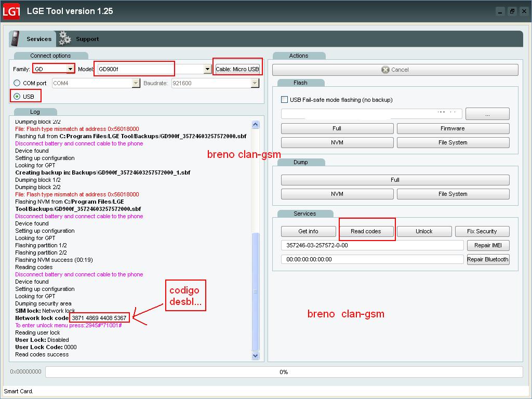The height and width of the screenshot is (399, 532).
Task: Click the Repair Bluetooth button
Action: click(488, 260)
